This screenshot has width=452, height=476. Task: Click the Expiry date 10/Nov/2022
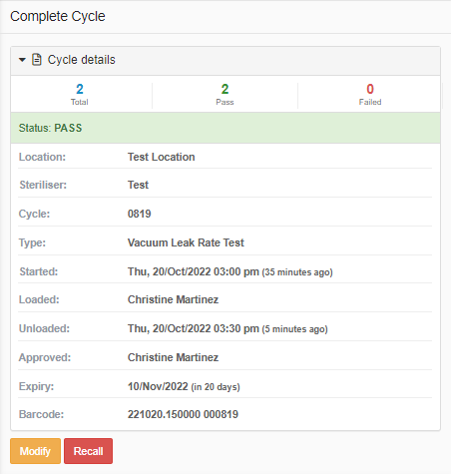point(158,386)
